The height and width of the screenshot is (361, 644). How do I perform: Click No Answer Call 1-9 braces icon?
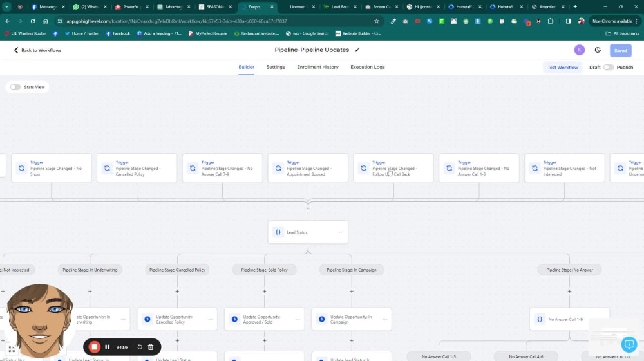pos(540,319)
